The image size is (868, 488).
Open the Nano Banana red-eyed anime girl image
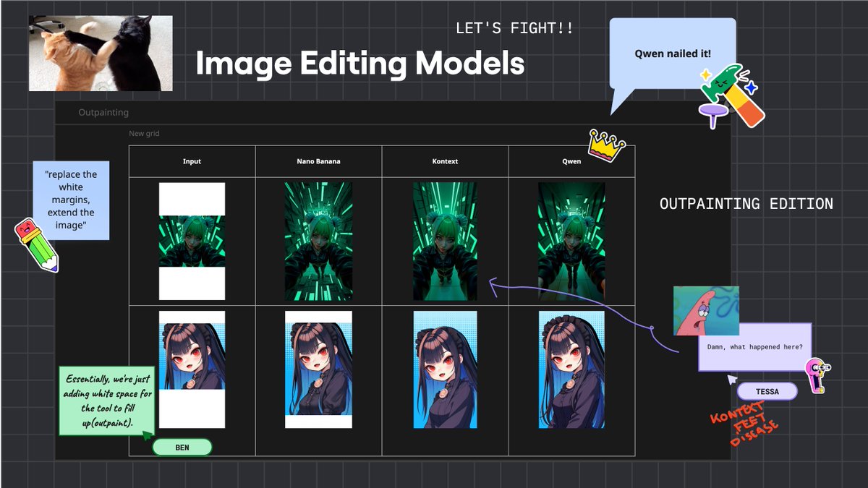318,369
